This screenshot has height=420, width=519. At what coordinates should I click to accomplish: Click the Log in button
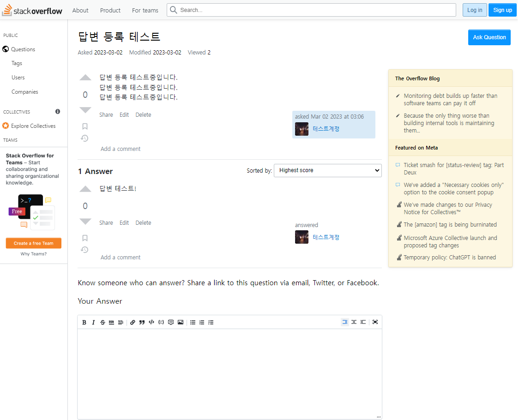click(475, 10)
